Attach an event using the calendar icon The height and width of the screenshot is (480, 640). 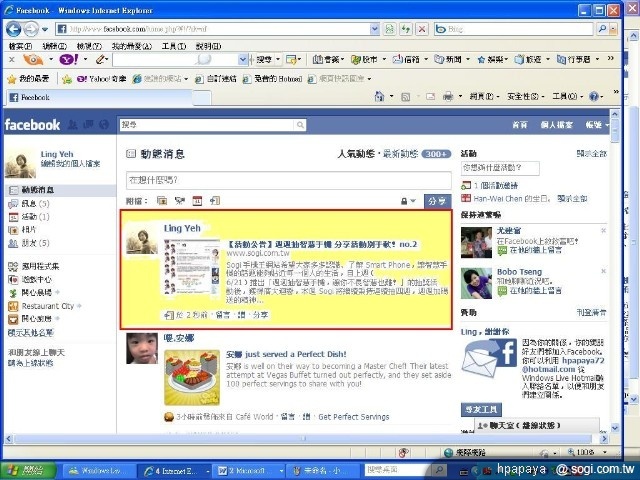click(197, 200)
